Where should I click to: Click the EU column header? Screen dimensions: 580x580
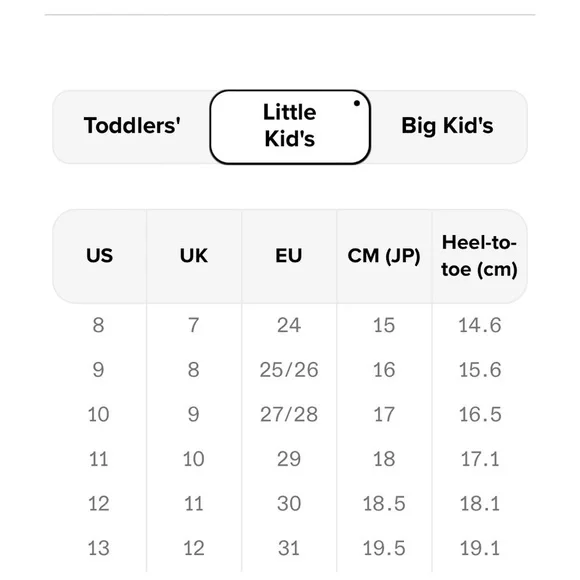[289, 256]
